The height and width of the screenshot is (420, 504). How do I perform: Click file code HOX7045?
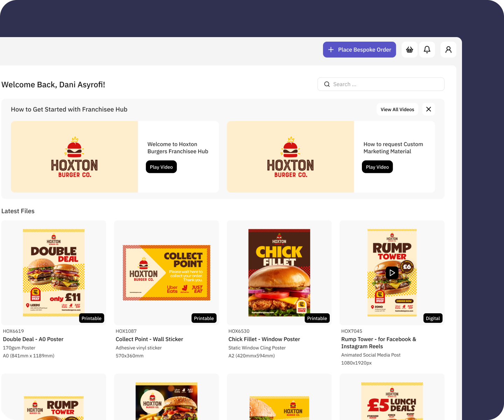352,331
